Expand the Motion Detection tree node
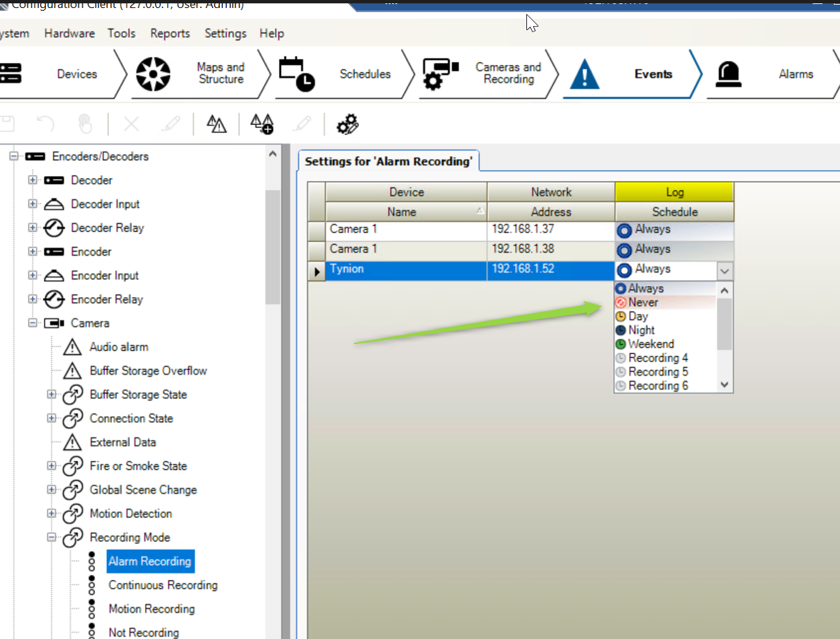840x639 pixels. click(x=51, y=513)
